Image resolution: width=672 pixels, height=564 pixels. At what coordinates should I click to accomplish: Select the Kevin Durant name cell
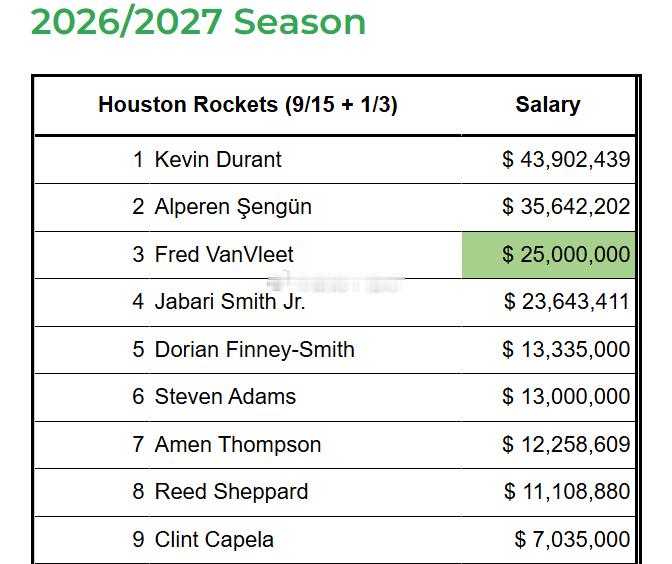pyautogui.click(x=218, y=160)
